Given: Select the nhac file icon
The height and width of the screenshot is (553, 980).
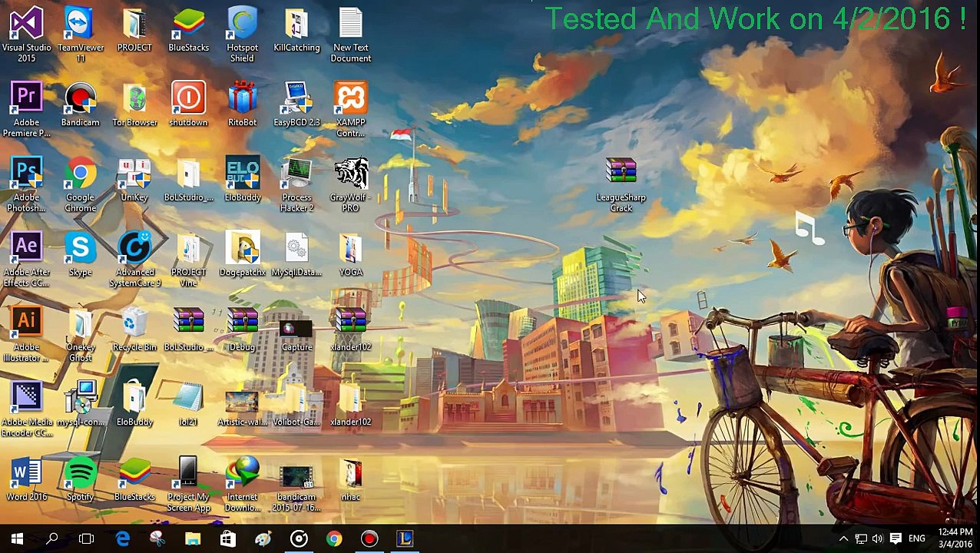Looking at the screenshot, I should tap(351, 480).
